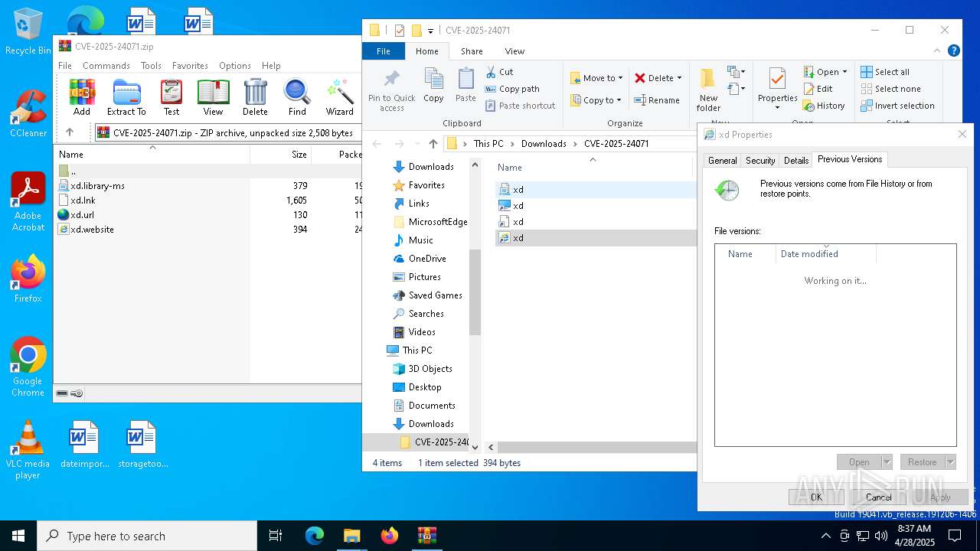Go up with Explorer's up arrow button
This screenshot has width=980, height=551.
click(433, 144)
